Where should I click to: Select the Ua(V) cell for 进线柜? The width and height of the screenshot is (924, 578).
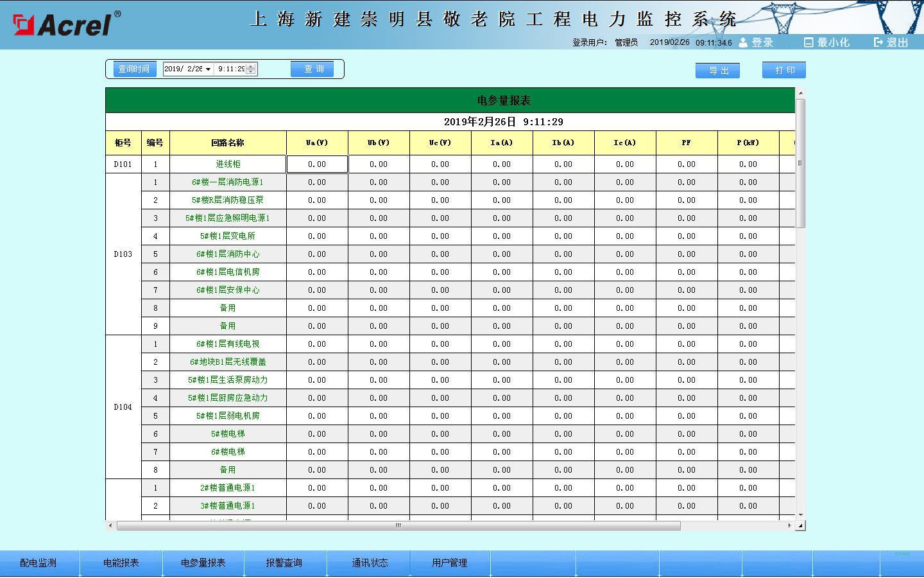317,164
